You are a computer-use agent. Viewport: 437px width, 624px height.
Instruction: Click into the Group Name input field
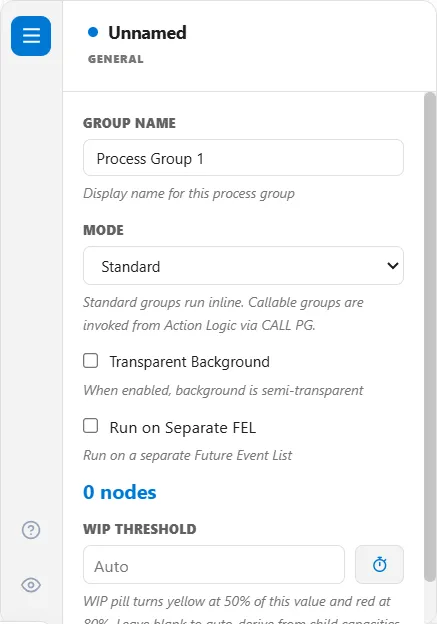point(243,158)
